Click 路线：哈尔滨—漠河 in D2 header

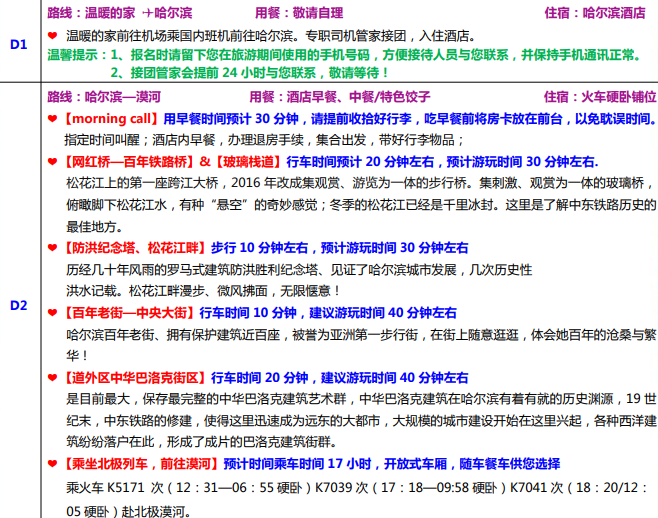(x=107, y=97)
